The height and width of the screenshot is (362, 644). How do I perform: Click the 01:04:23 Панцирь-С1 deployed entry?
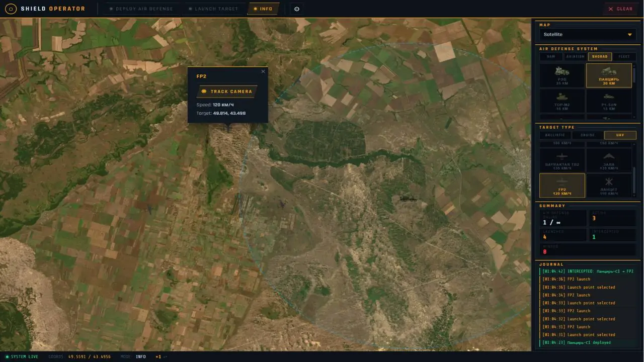point(588,342)
